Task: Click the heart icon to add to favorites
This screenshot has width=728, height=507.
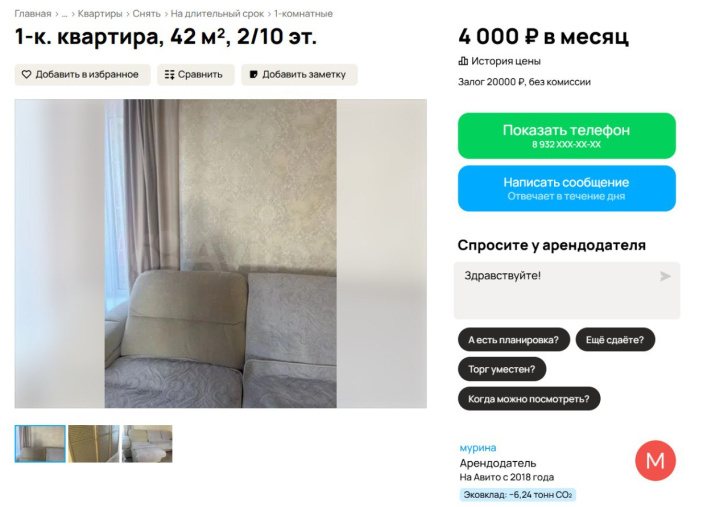Action: [26, 74]
